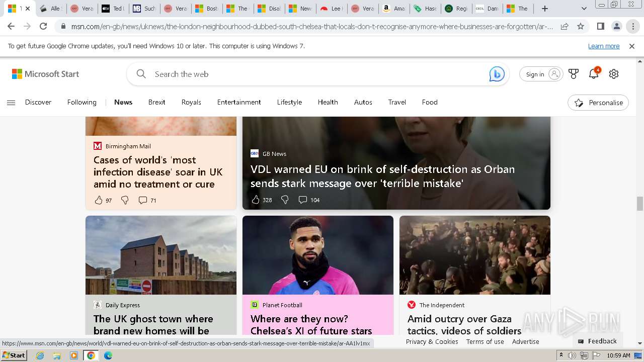Open Microsoft Edge in taskbar
Viewport: 644px width, 362px height.
click(x=108, y=355)
